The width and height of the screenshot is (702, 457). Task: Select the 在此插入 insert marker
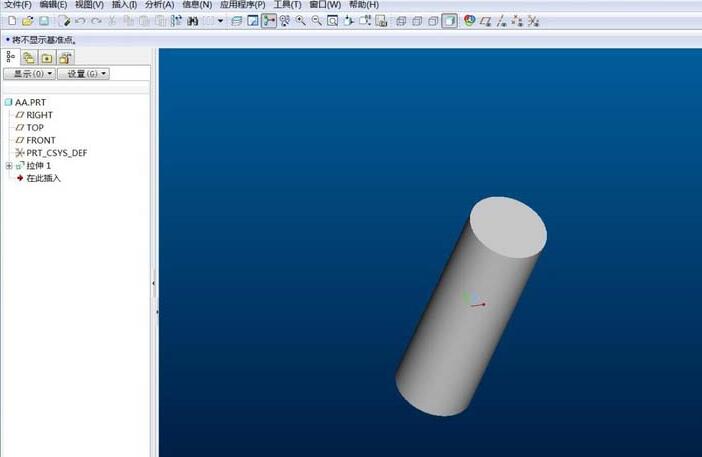tap(39, 178)
